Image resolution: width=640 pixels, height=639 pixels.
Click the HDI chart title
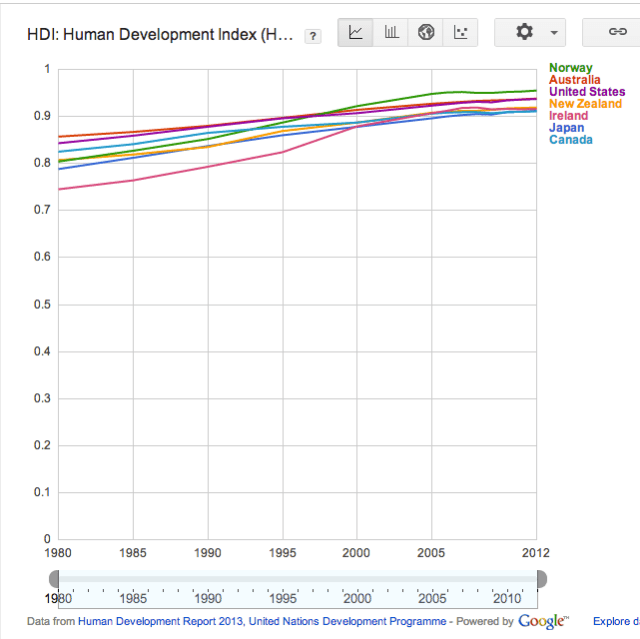click(x=160, y=35)
